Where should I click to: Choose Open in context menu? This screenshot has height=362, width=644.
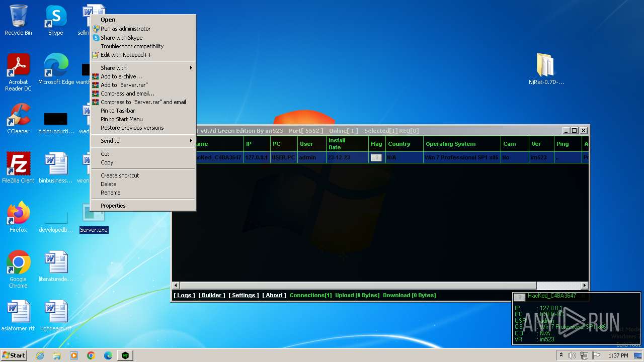143,20
